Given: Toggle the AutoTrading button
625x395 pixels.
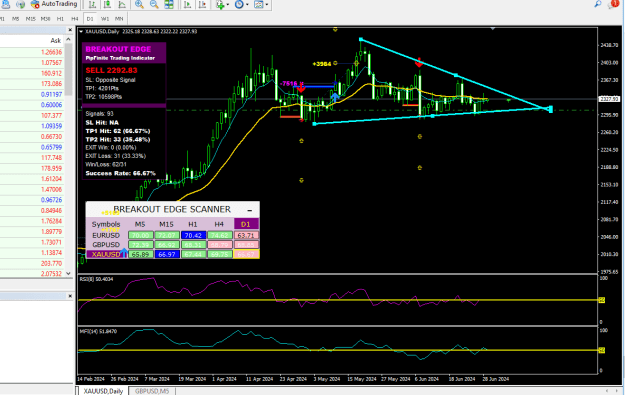Looking at the screenshot, I should [54, 4].
